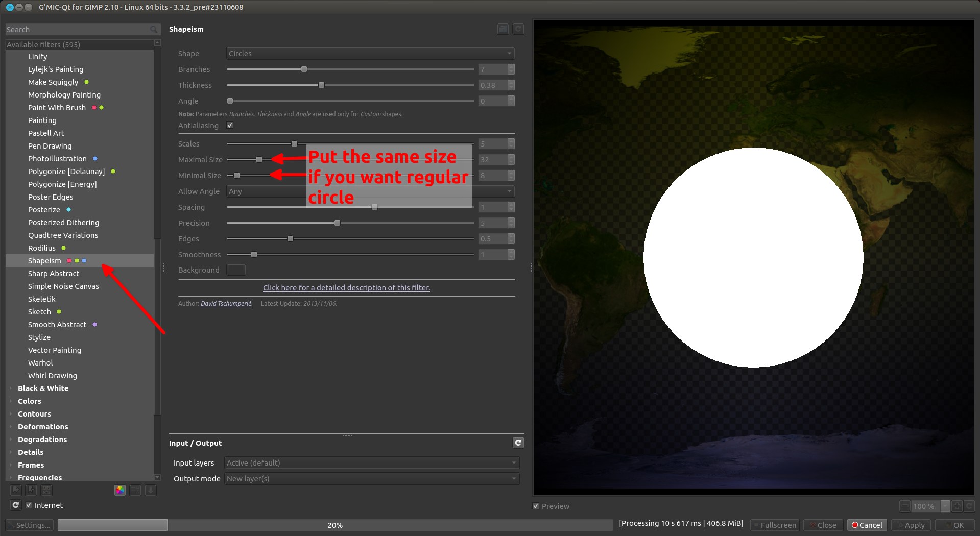Open the detailed filter description link
This screenshot has width=980, height=536.
(346, 288)
